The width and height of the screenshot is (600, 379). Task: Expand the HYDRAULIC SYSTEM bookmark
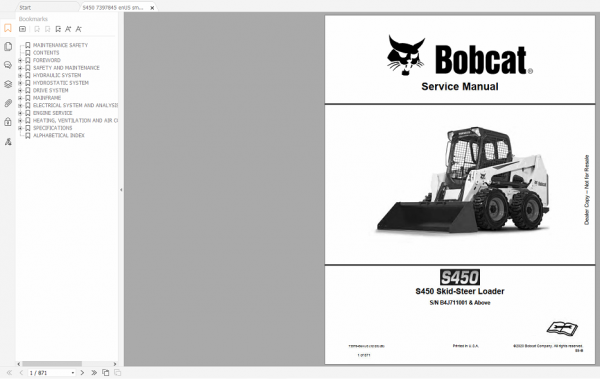20,75
